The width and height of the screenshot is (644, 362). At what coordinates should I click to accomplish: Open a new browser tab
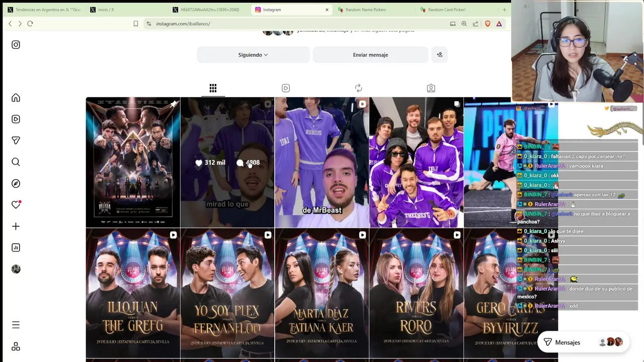pos(504,10)
